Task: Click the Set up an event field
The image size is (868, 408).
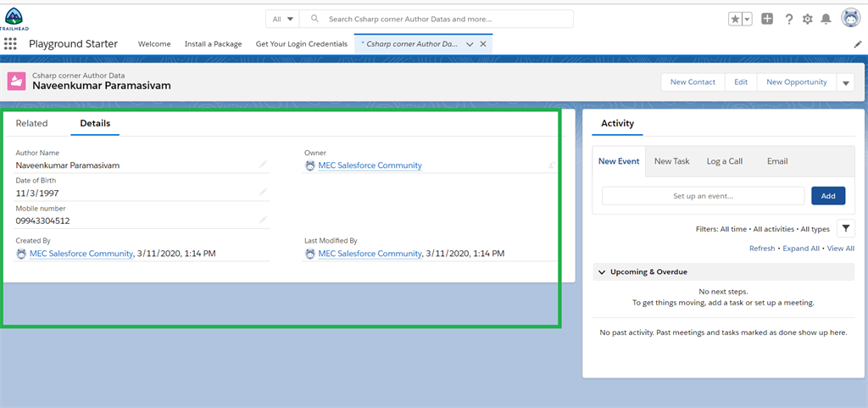Action: click(x=703, y=196)
